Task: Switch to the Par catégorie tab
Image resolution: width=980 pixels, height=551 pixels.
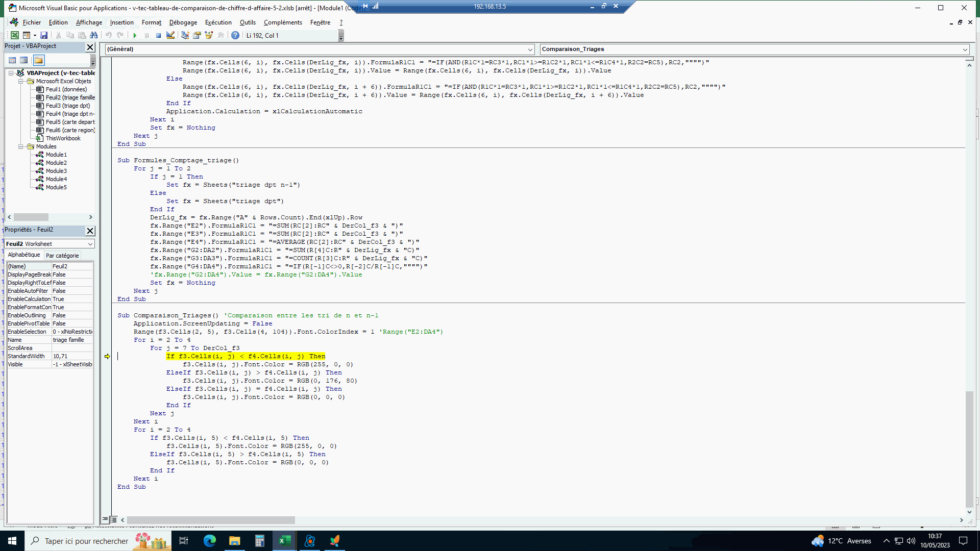Action: pyautogui.click(x=62, y=256)
